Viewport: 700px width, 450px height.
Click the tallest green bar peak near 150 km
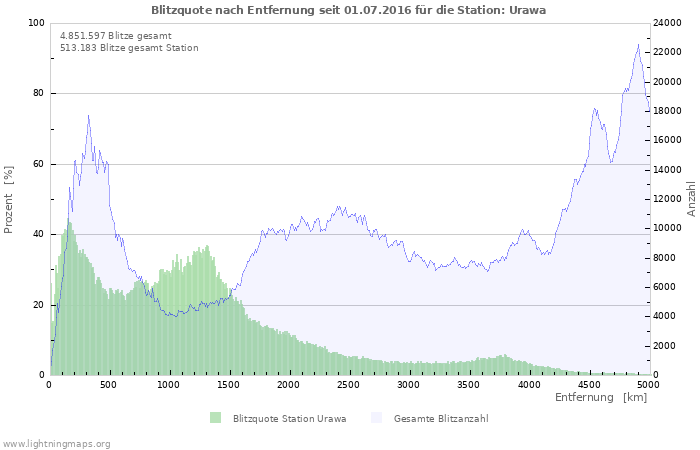[69, 222]
